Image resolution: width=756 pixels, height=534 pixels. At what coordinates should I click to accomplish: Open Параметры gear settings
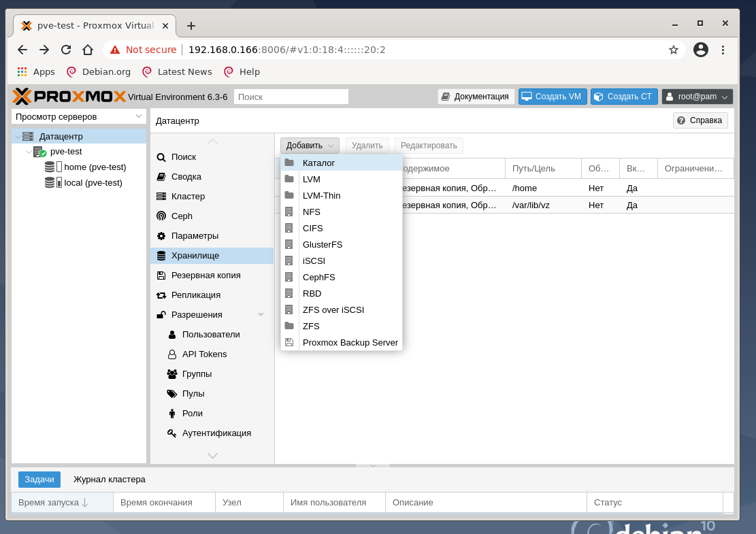tap(212, 236)
